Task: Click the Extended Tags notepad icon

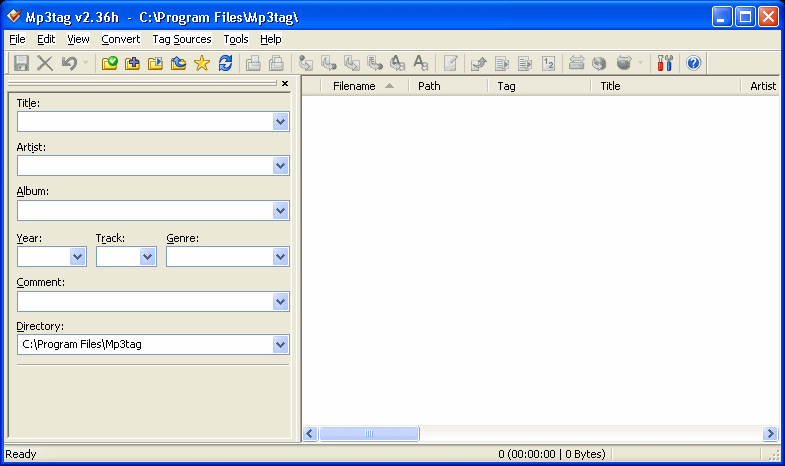Action: 450,63
